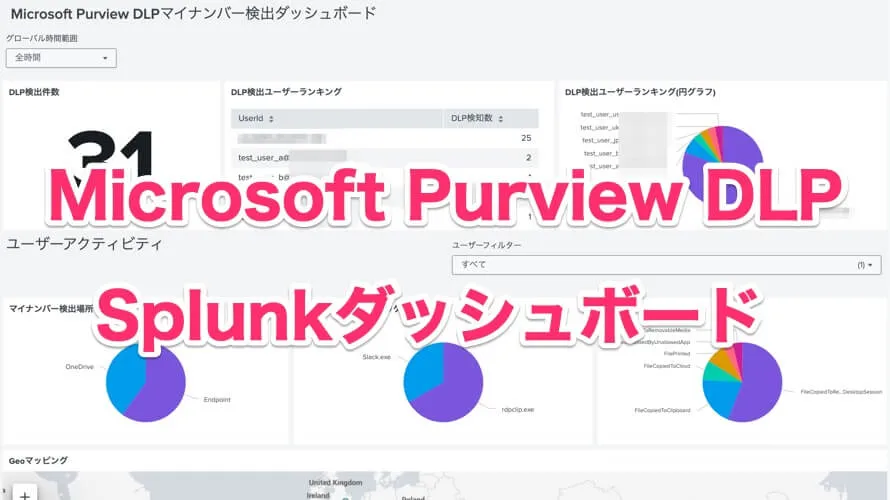Click the dashboard title Microsoft Purview DLPマイナンバー検出ダッシュボード
The image size is (890, 500).
194,14
